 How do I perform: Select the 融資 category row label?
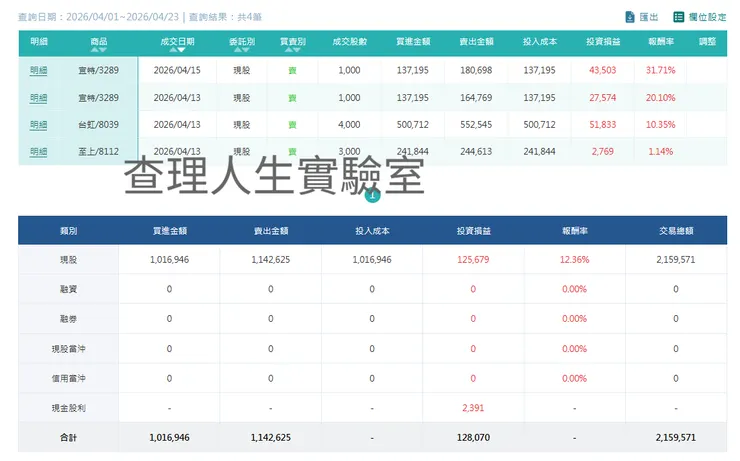pyautogui.click(x=68, y=289)
